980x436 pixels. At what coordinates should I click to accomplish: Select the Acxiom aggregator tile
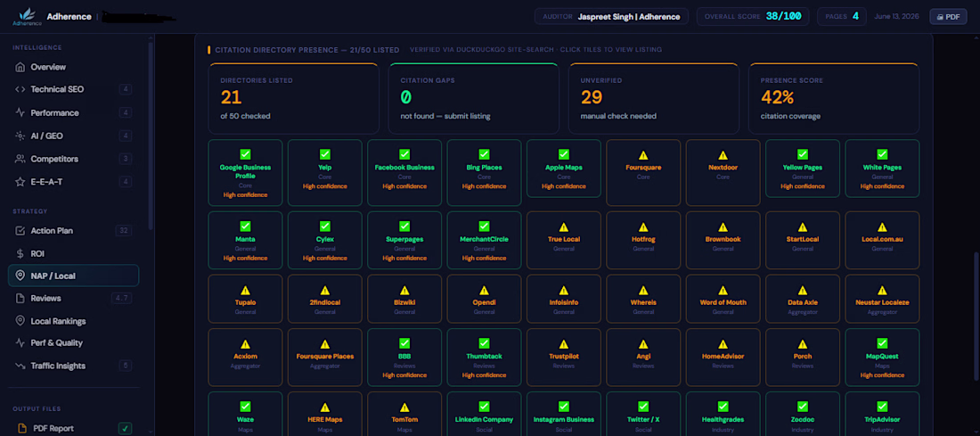[245, 357]
